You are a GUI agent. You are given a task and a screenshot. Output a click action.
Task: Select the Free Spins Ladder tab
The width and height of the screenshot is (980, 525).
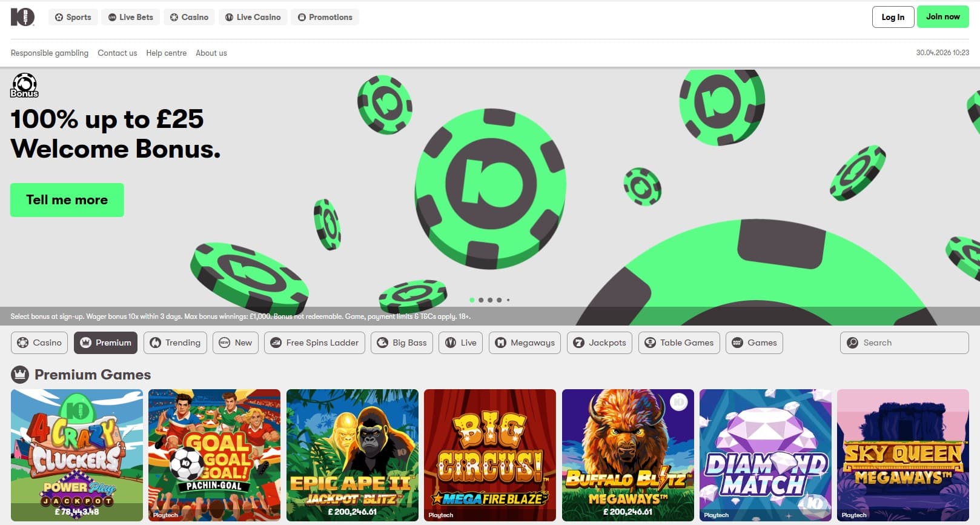coord(315,343)
